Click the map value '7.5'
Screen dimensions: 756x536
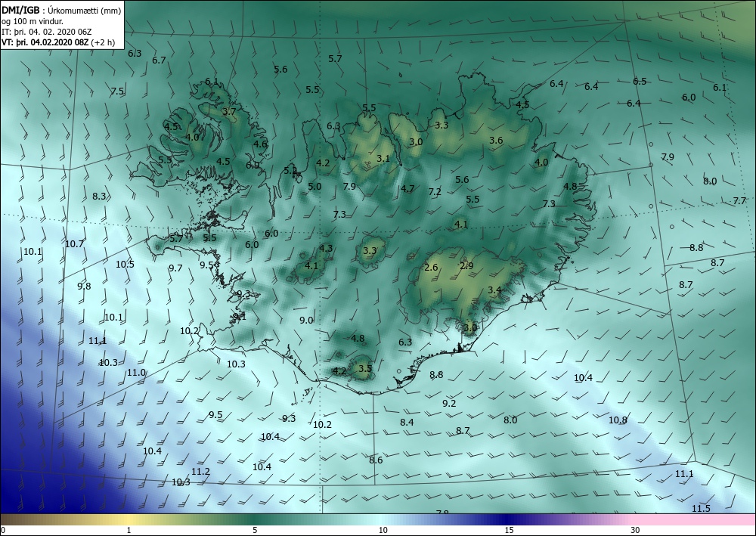[x=117, y=91]
